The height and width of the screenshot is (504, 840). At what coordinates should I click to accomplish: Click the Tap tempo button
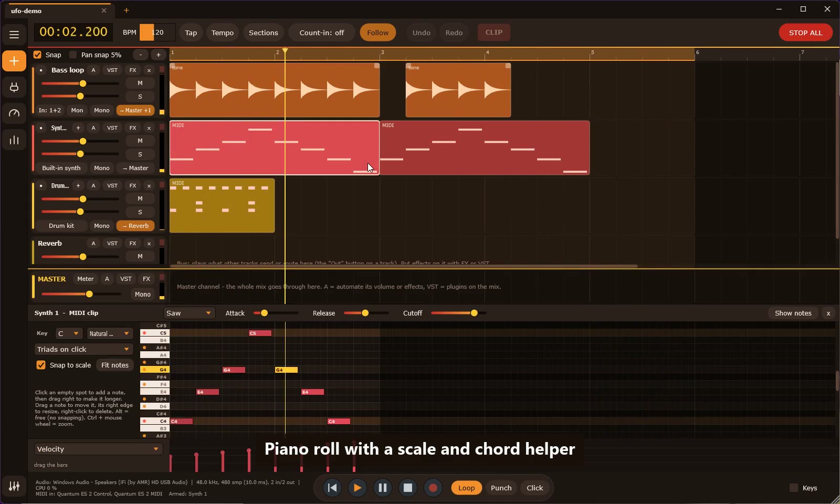pyautogui.click(x=191, y=33)
